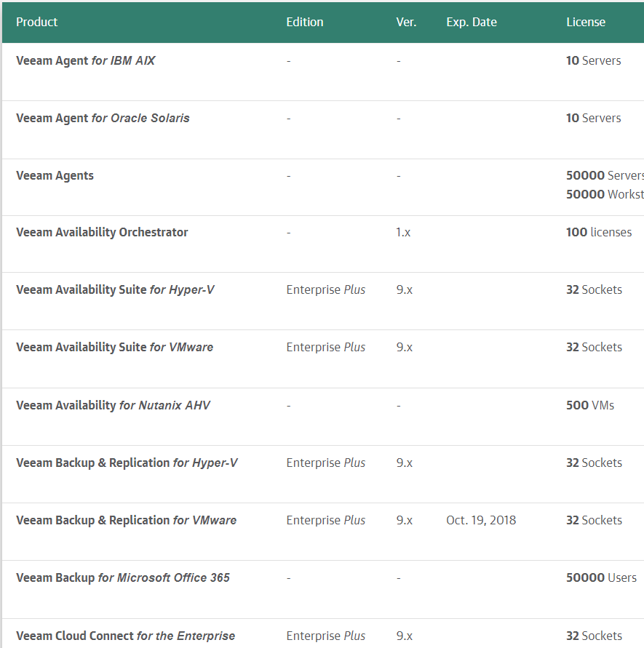Select Veeam Agent for Oracle Solaris
Image resolution: width=644 pixels, height=648 pixels.
(x=103, y=119)
